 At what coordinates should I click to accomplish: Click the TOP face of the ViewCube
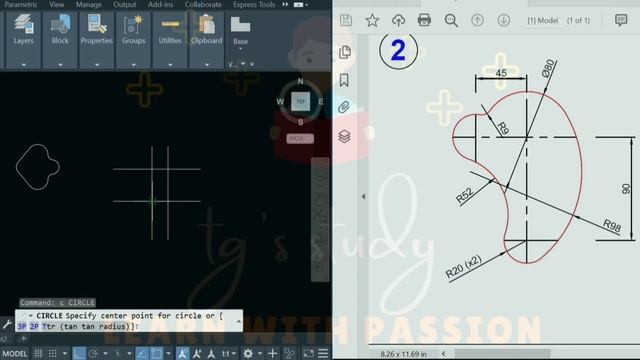click(x=300, y=102)
